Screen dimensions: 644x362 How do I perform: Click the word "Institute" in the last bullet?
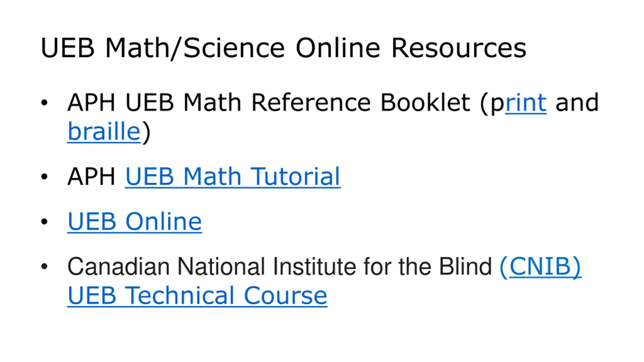(x=314, y=266)
